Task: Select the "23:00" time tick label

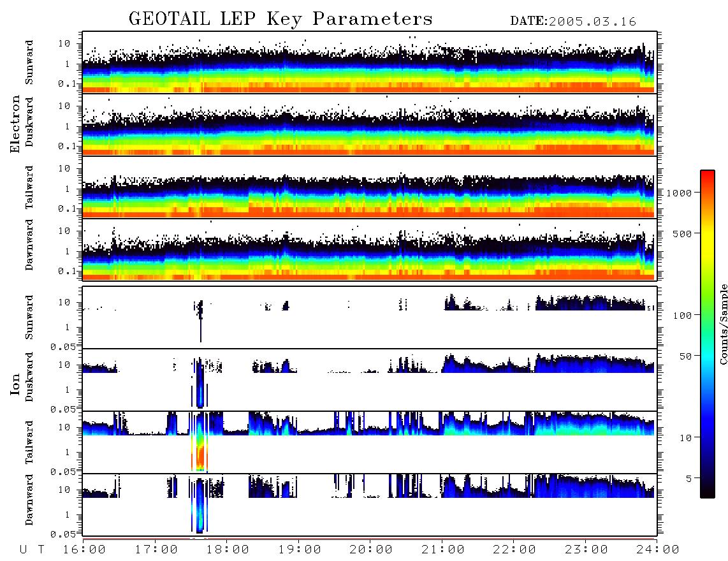Action: (x=586, y=550)
